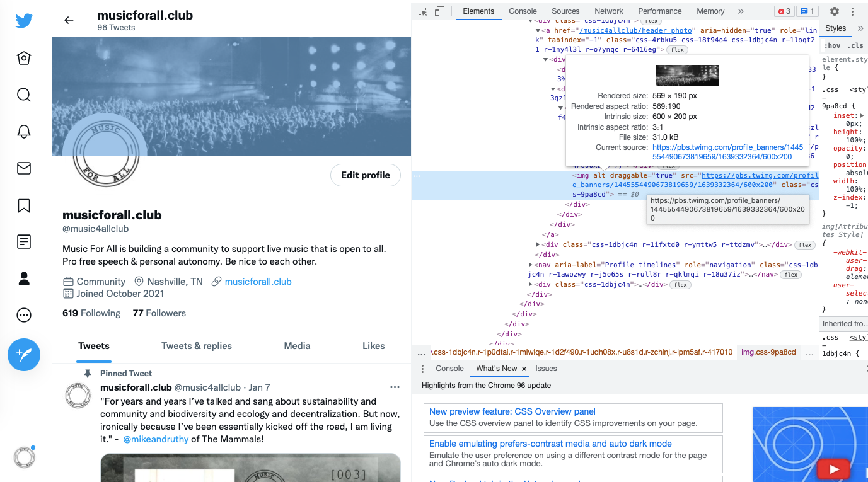Show more Styles sidebar tabs
The width and height of the screenshot is (868, 482).
click(x=860, y=28)
